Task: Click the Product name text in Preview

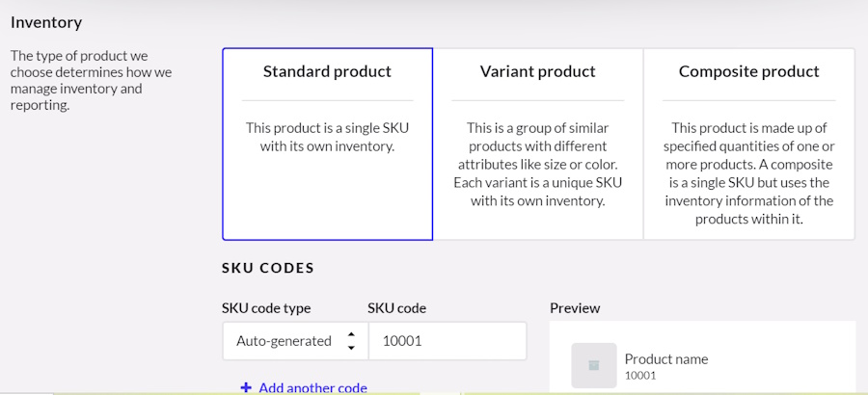Action: (665, 359)
